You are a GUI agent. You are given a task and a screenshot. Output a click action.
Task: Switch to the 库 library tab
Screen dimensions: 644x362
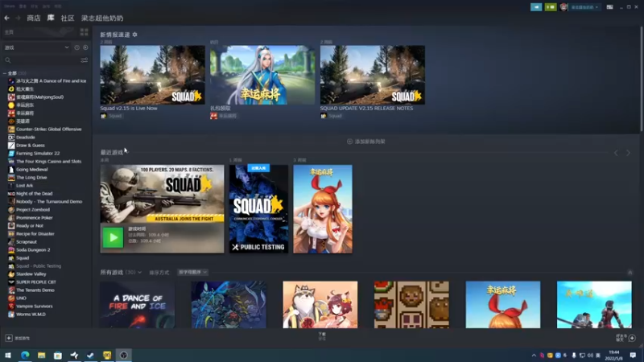tap(51, 18)
